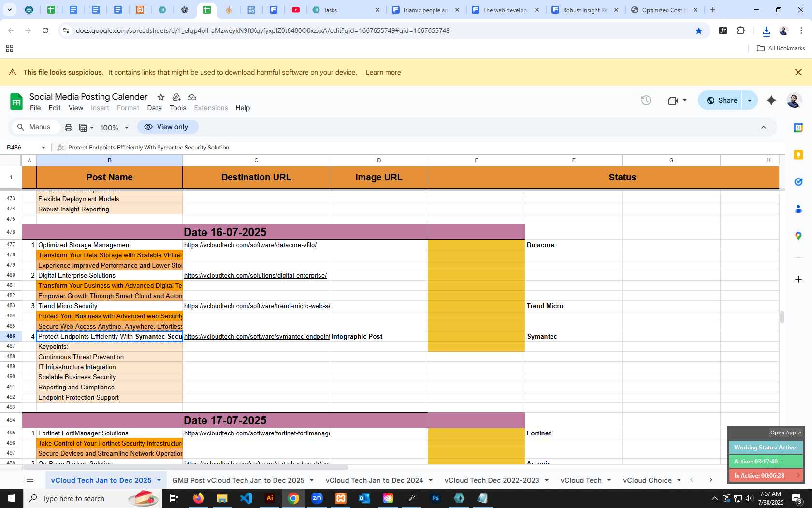Open Chrome downloads icon
Screen dimensions: 812x508
(766, 31)
